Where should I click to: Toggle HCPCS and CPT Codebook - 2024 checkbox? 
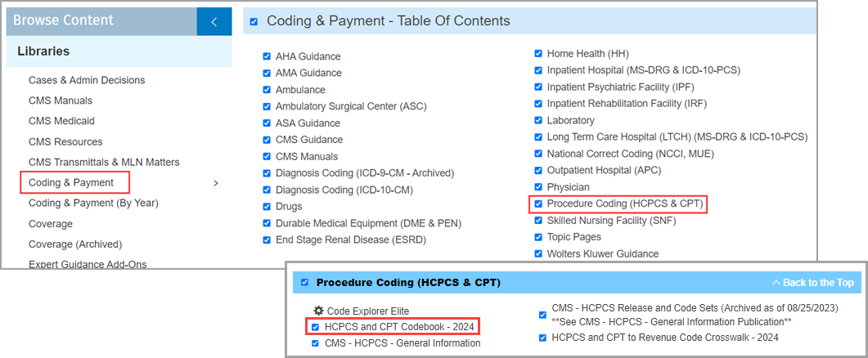point(316,327)
